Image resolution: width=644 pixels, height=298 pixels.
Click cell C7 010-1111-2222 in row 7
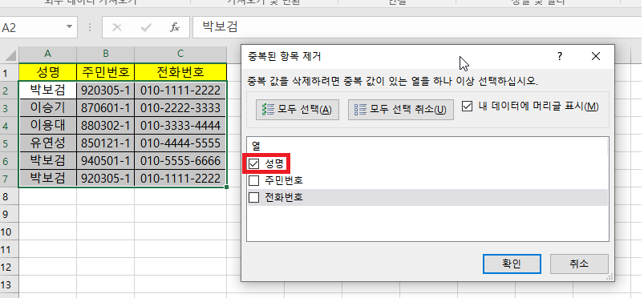180,178
